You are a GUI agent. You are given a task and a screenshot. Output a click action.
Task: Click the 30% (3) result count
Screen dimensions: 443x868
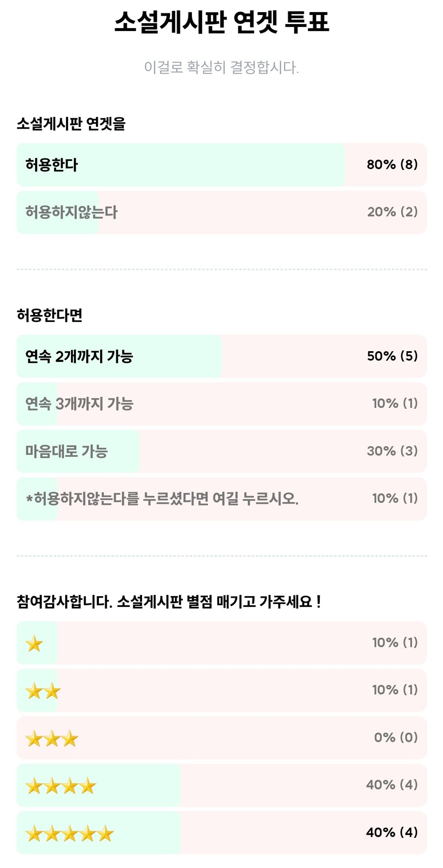392,451
